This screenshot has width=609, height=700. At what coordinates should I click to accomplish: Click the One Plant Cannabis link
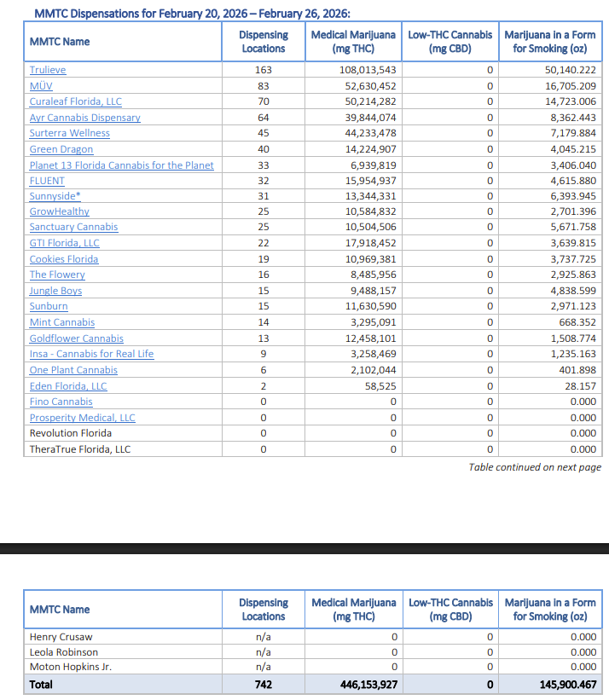[x=73, y=370]
